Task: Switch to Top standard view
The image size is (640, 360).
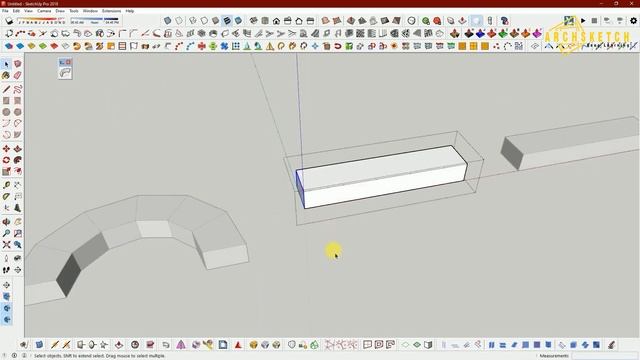Action: [x=265, y=21]
